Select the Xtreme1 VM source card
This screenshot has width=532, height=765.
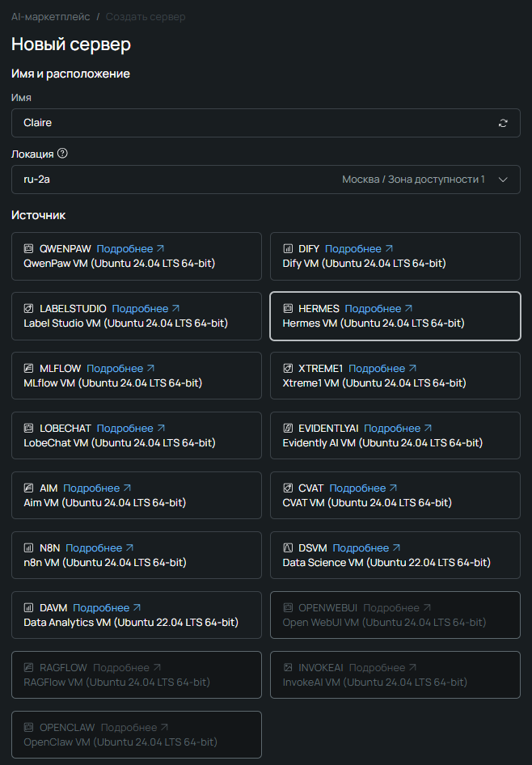coord(395,376)
